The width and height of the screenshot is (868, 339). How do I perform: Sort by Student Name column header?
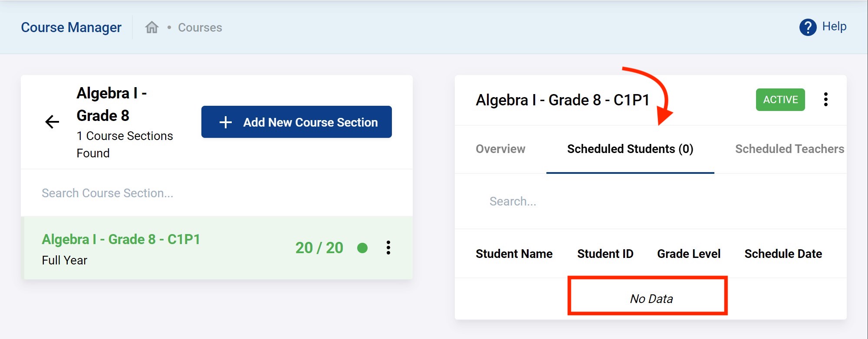click(514, 254)
